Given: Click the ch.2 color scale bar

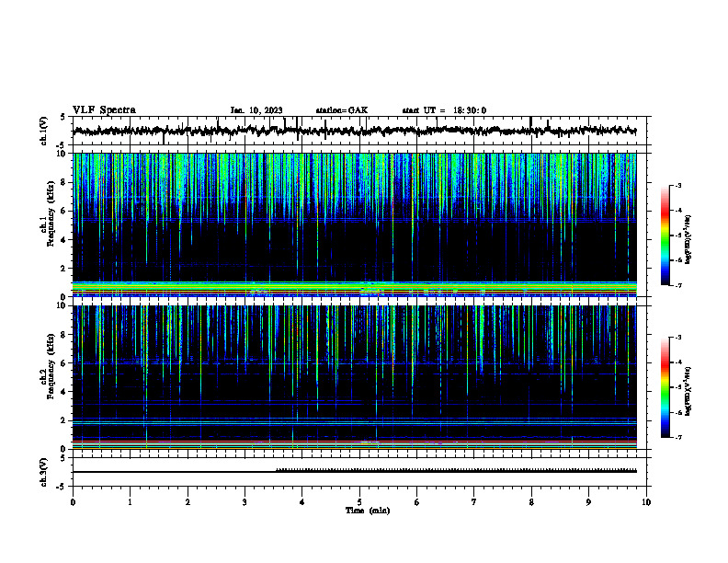Looking at the screenshot, I should [665, 387].
